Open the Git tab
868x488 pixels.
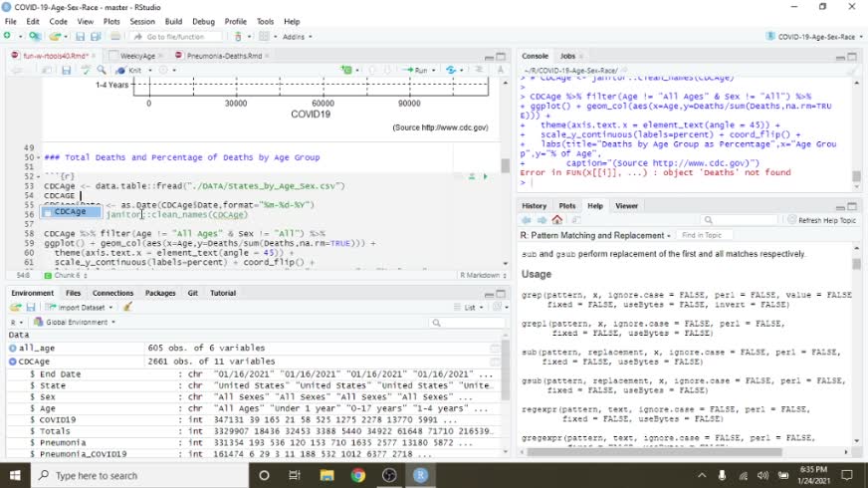point(193,293)
